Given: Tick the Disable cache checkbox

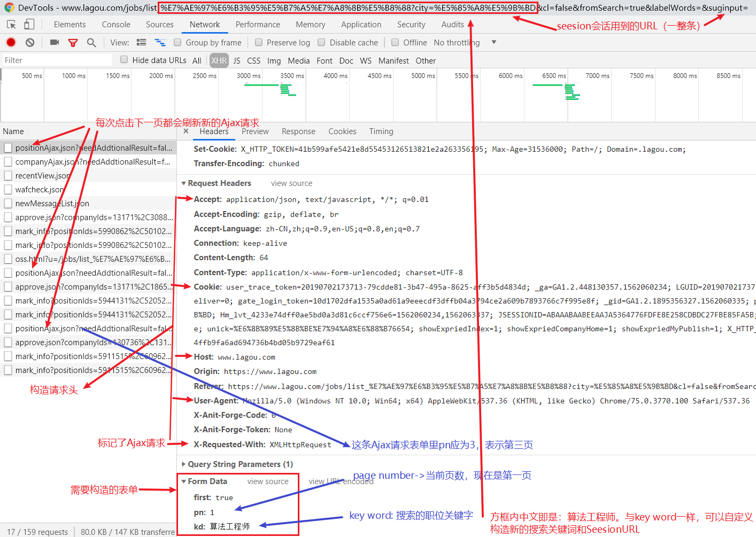Looking at the screenshot, I should point(321,42).
